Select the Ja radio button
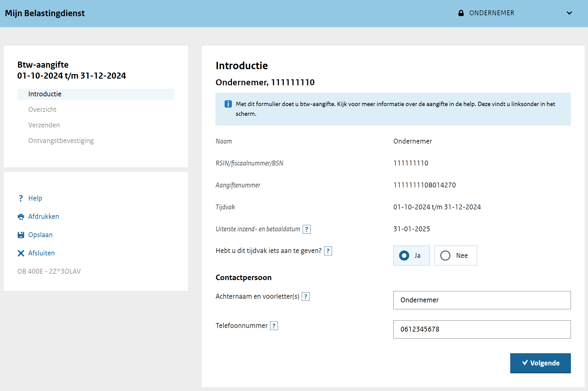 [x=404, y=255]
